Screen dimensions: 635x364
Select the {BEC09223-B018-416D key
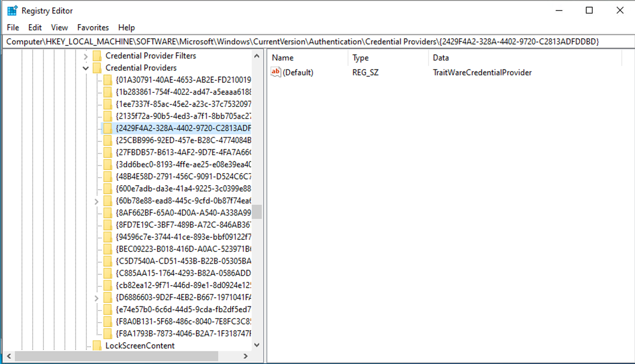(x=183, y=249)
